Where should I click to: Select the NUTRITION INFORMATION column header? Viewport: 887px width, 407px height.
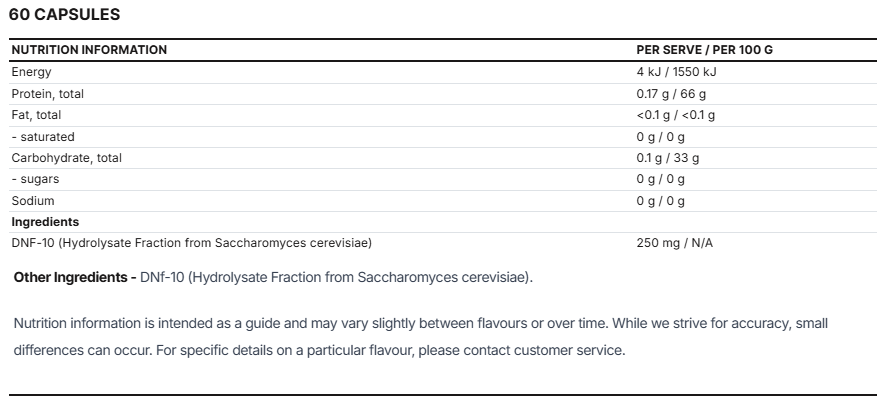click(x=89, y=50)
